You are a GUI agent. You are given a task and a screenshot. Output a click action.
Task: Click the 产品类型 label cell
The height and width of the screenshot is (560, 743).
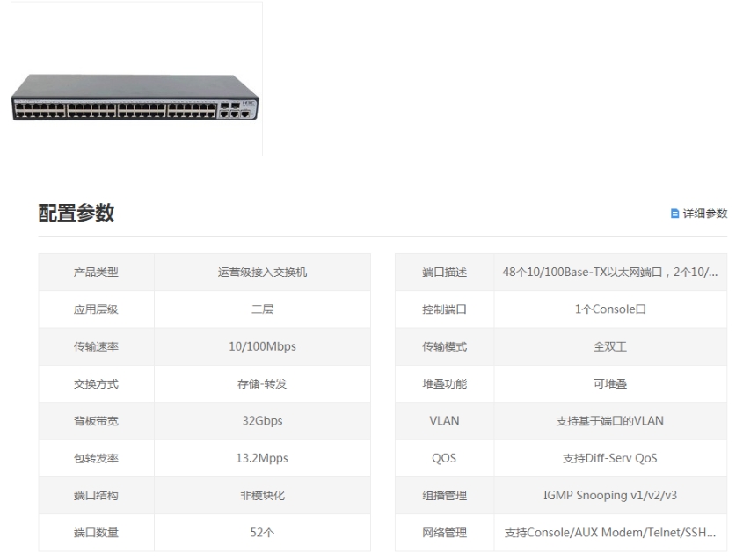tap(96, 272)
